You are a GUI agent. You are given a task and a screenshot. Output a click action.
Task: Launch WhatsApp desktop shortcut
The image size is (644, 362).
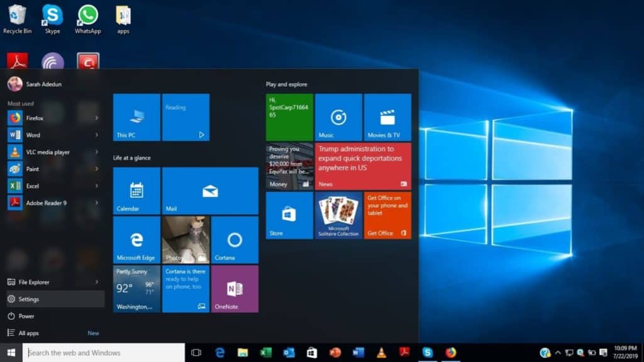[88, 20]
